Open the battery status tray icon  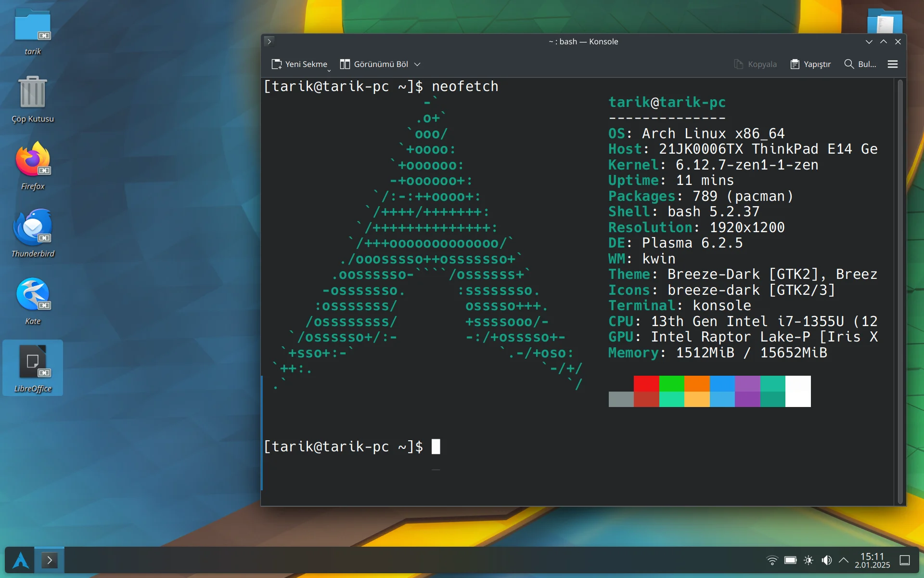click(790, 560)
